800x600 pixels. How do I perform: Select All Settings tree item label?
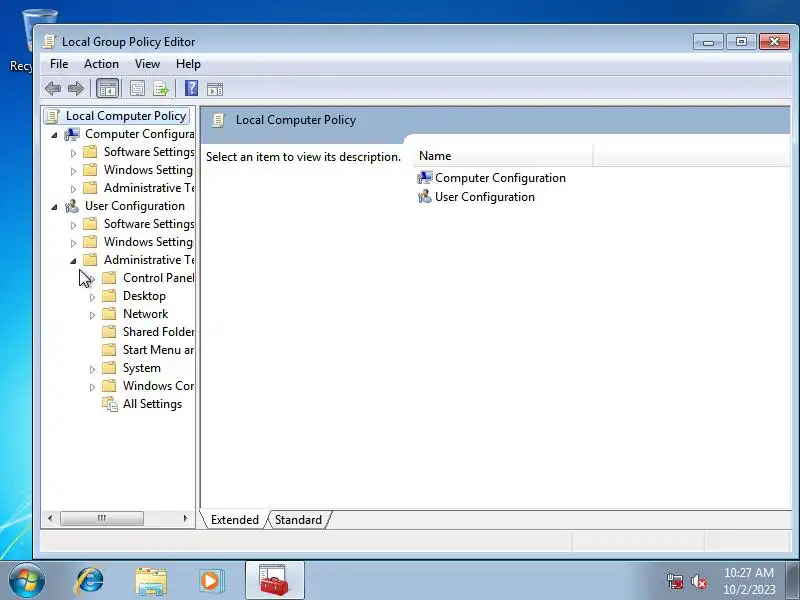(152, 404)
